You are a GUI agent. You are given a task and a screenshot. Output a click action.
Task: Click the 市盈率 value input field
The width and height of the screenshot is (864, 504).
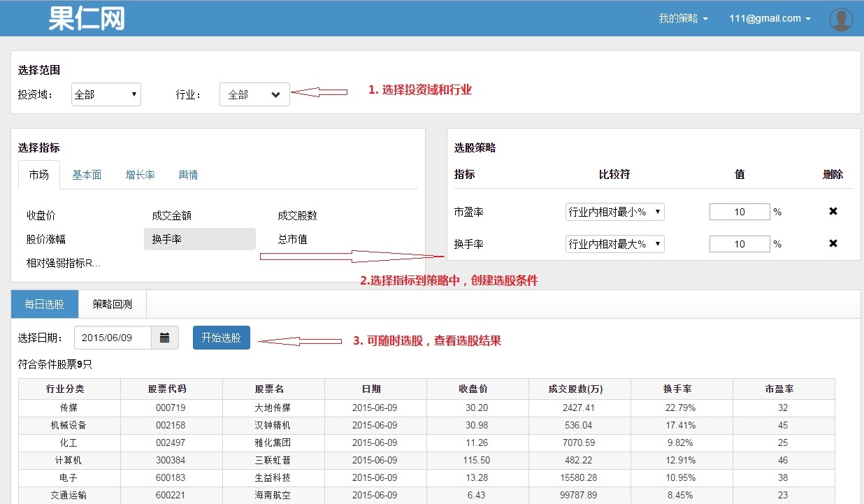point(739,212)
